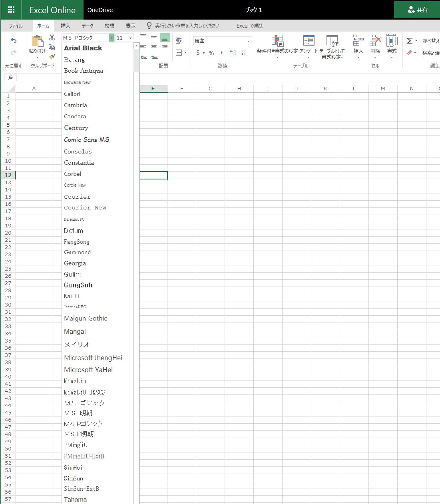Select column G header
This screenshot has height=504, width=440.
click(x=210, y=88)
